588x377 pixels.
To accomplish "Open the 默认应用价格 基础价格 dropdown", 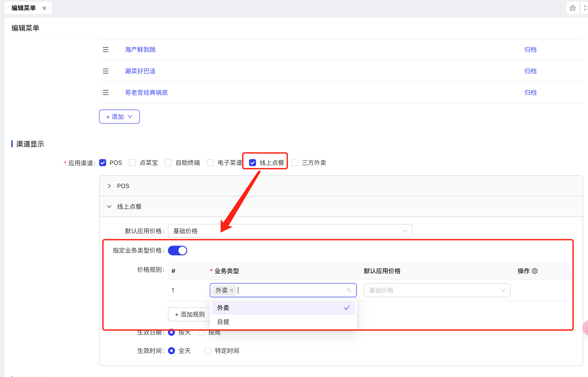I will click(290, 231).
